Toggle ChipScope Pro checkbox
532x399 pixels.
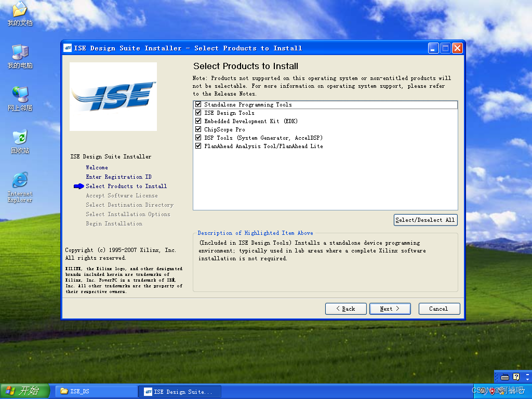198,129
